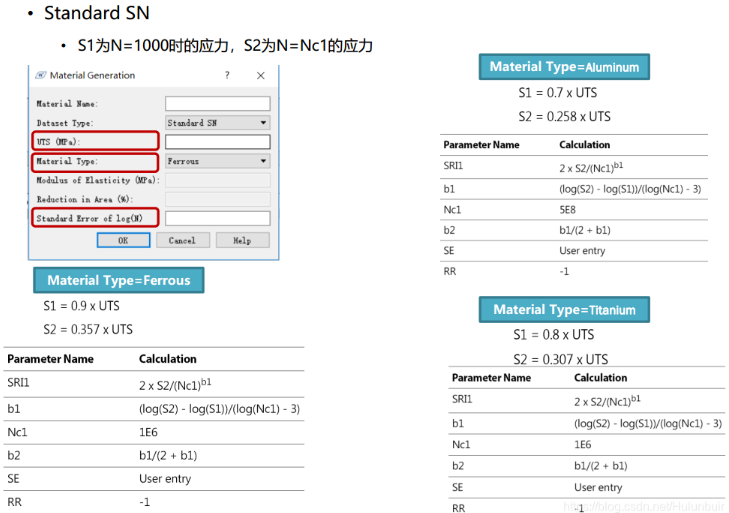Viewport: 729px width, 513px height.
Task: Click the Help button in dialog
Action: tap(242, 240)
